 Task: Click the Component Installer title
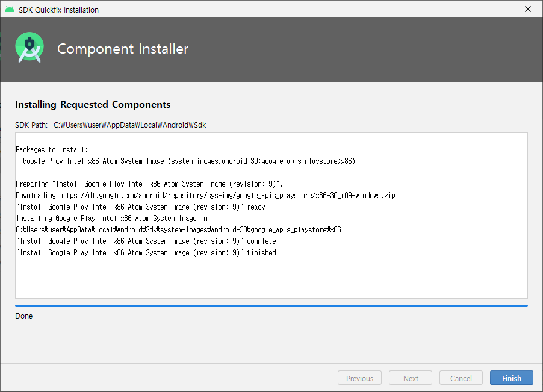123,49
